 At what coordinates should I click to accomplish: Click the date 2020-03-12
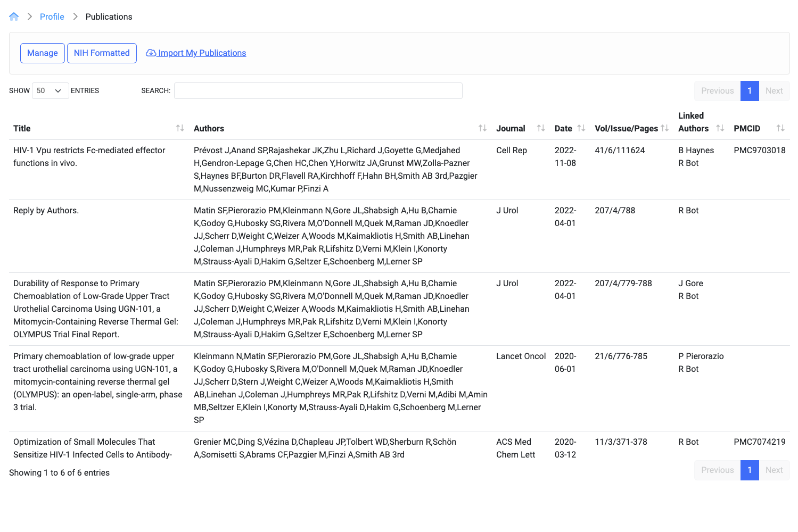coord(565,448)
